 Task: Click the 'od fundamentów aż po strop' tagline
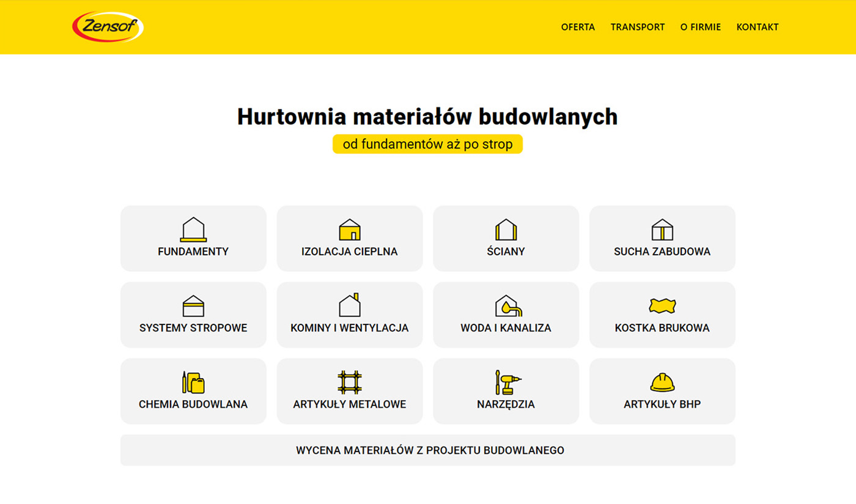(x=427, y=144)
